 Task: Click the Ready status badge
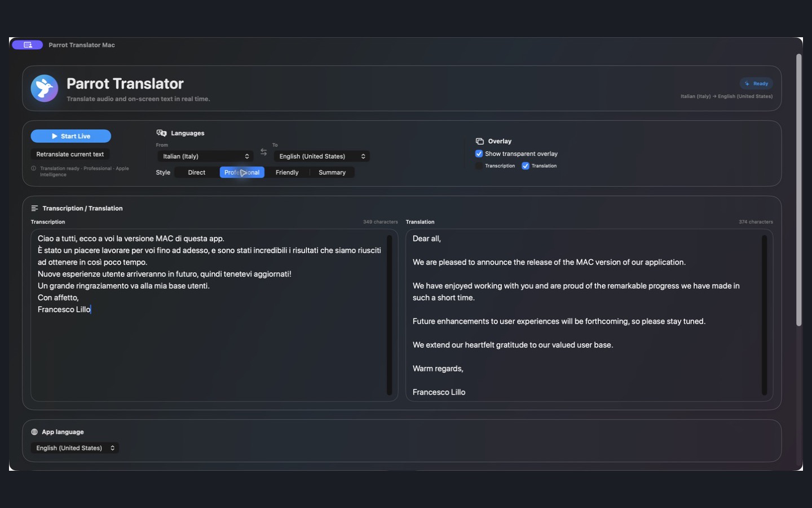pyautogui.click(x=756, y=84)
